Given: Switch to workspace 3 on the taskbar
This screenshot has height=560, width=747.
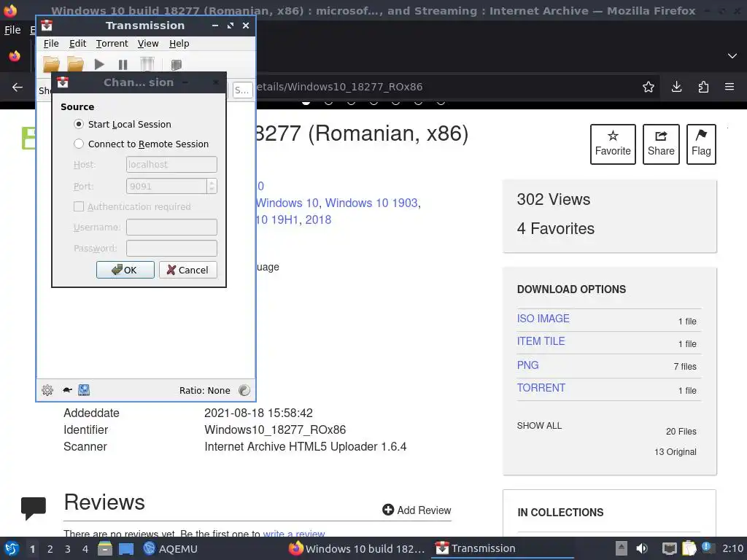Looking at the screenshot, I should [x=68, y=549].
